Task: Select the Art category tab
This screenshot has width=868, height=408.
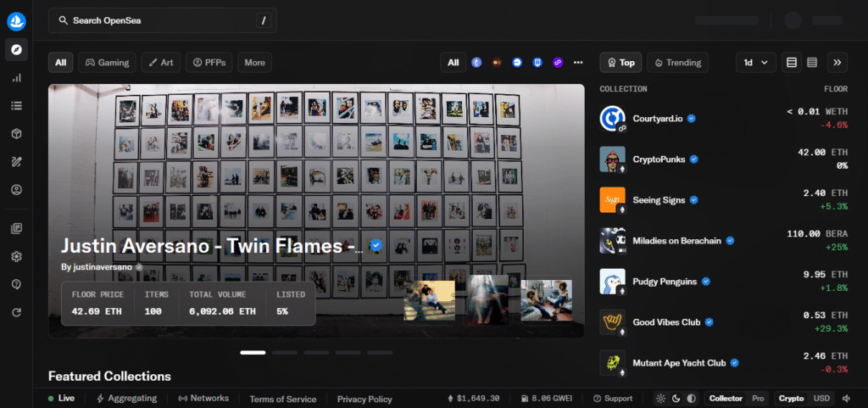Action: coord(160,63)
